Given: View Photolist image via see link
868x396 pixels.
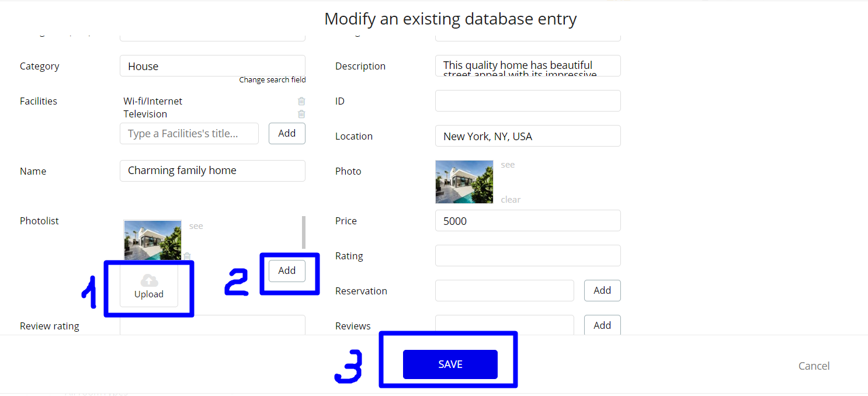Looking at the screenshot, I should coord(196,226).
